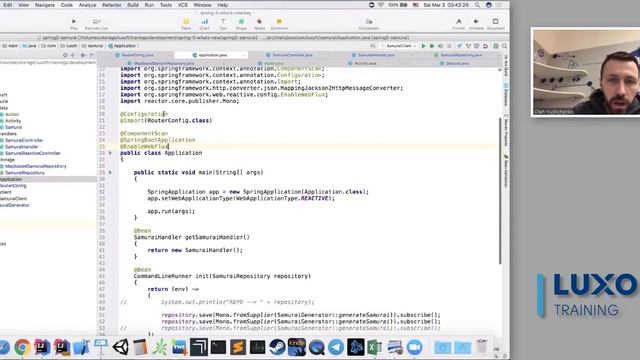
Task: Open the Media menu in Keynote
Action: (260, 24)
